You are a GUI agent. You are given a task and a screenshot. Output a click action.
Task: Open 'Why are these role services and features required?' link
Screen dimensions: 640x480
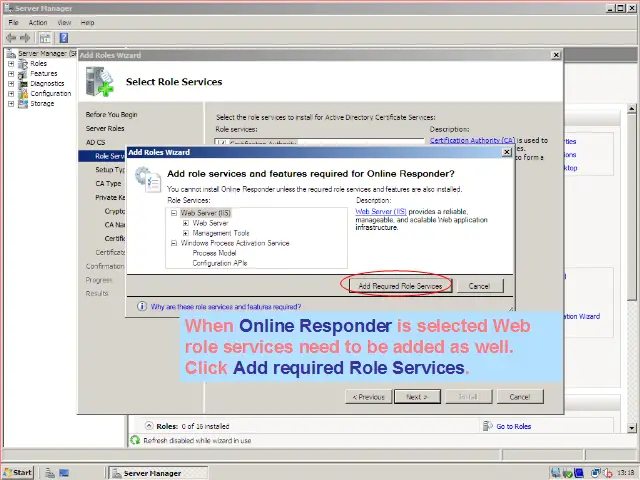click(x=226, y=307)
